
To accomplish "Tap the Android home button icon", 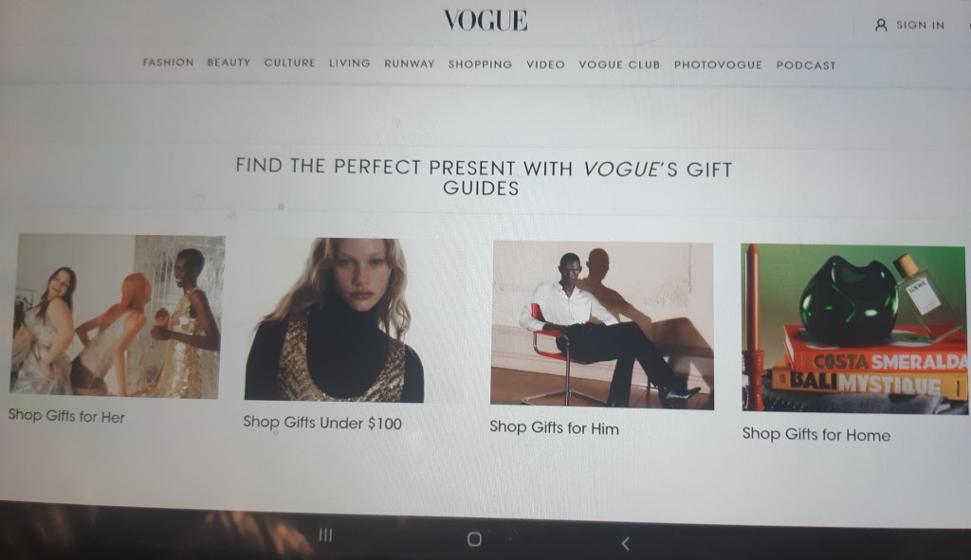I will click(474, 539).
